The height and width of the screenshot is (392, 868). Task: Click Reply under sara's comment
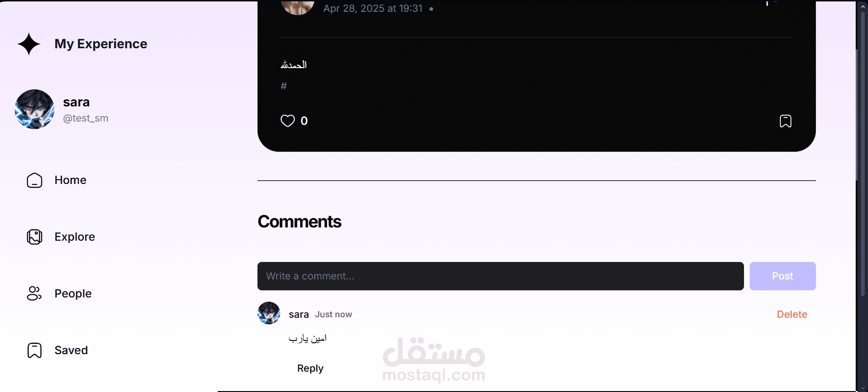pos(310,368)
